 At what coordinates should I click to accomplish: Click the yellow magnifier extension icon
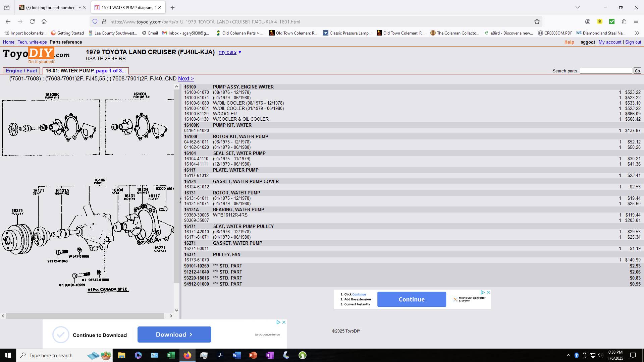click(600, 21)
